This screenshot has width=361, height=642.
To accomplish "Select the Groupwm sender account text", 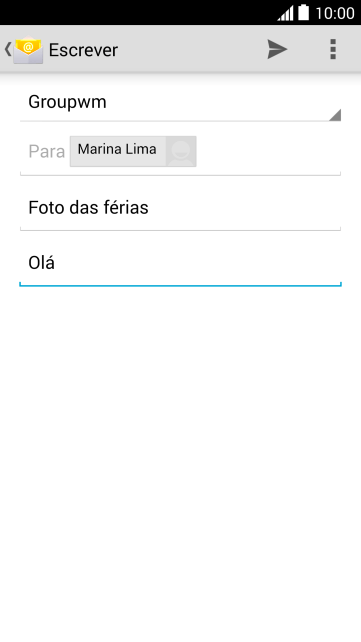I will [67, 102].
